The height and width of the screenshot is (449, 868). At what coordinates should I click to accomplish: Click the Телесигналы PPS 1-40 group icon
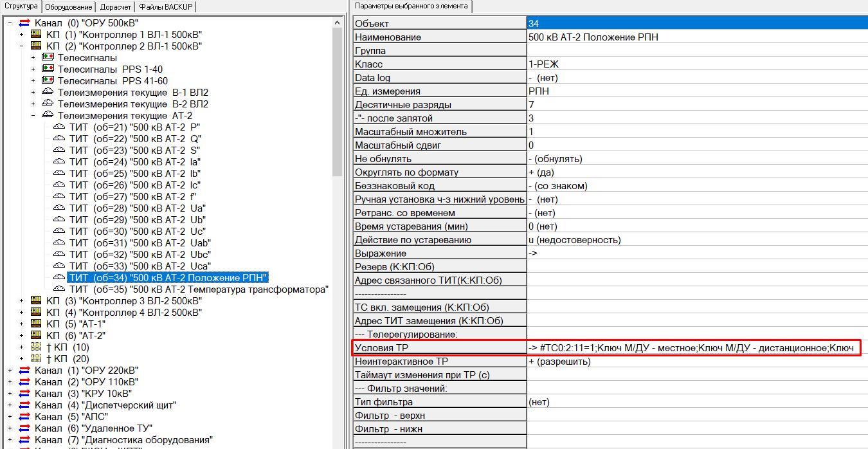tap(48, 69)
